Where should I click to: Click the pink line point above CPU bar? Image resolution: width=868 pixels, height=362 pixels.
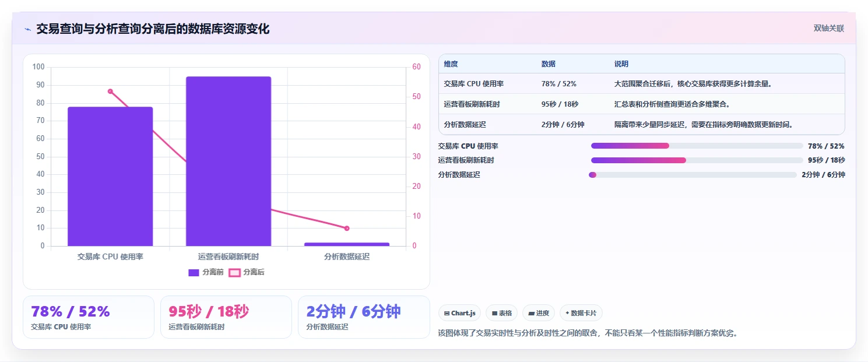pos(110,91)
